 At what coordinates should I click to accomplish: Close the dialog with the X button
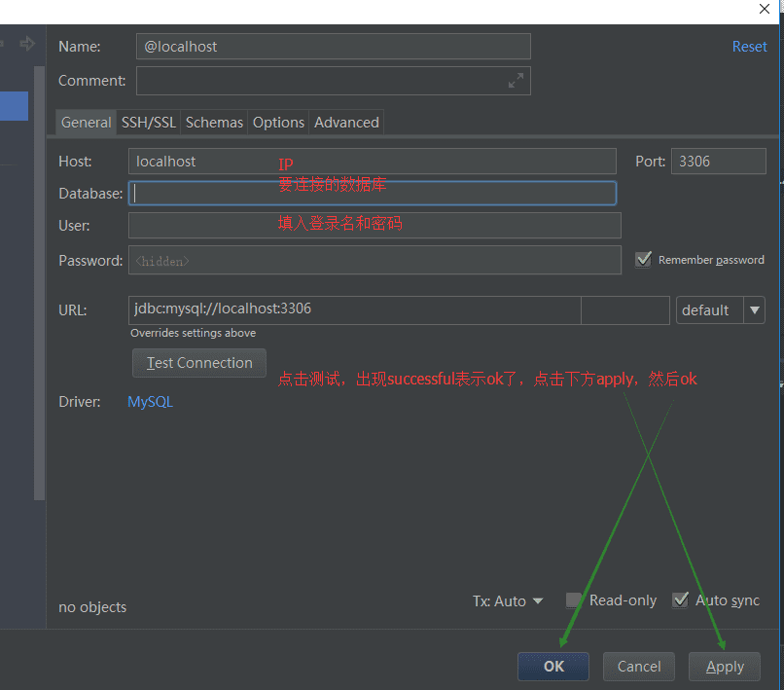click(x=764, y=9)
